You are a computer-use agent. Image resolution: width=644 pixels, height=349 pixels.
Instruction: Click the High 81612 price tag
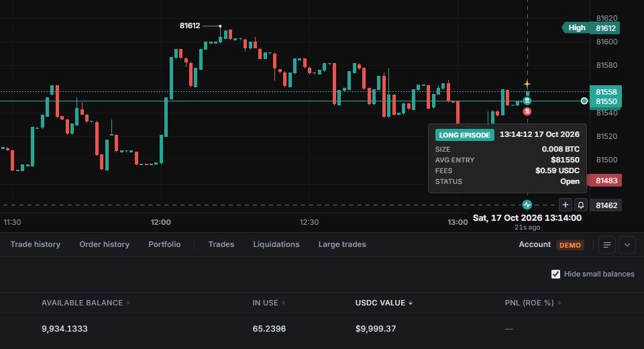pyautogui.click(x=591, y=28)
